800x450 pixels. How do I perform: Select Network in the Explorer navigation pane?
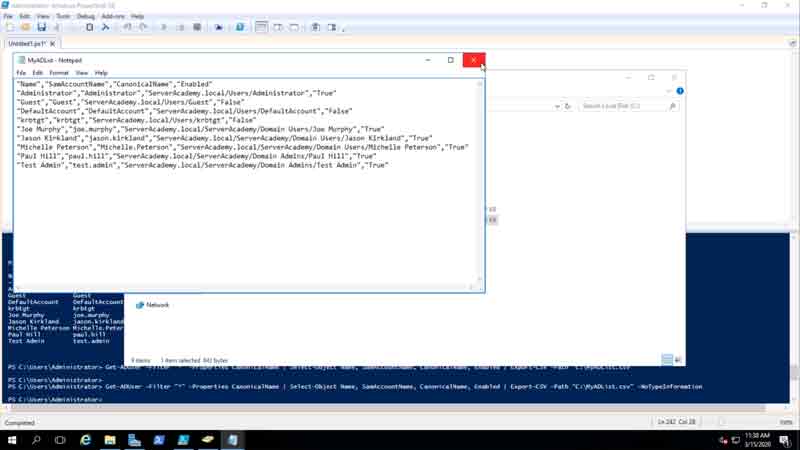coord(157,305)
